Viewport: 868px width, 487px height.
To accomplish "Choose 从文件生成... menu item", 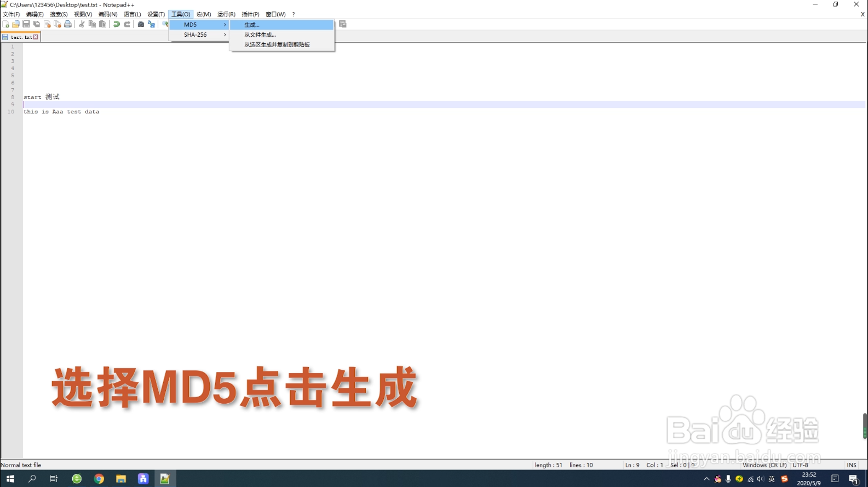I will click(282, 35).
